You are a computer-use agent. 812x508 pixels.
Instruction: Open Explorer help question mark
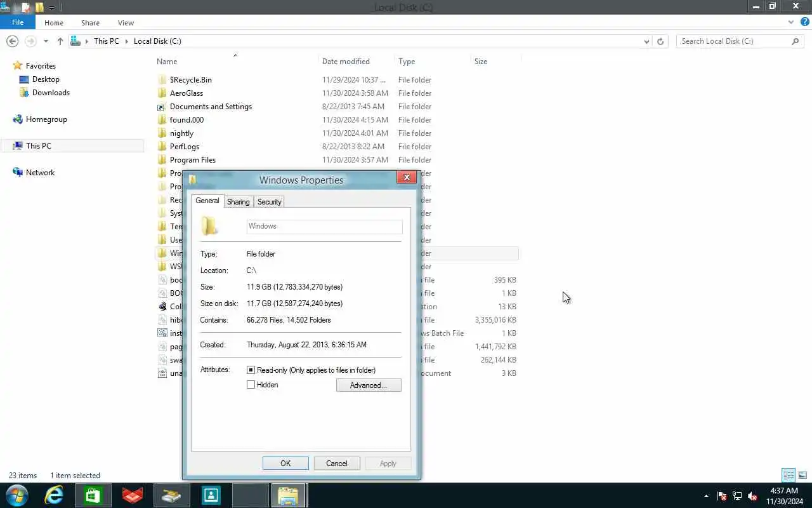(x=805, y=22)
